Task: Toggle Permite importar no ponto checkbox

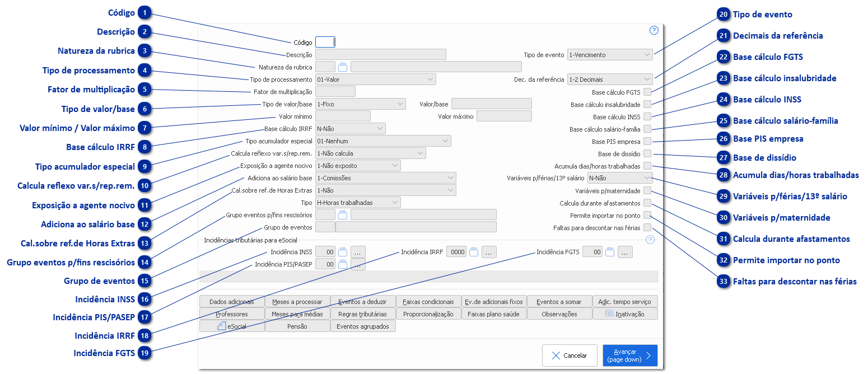Action: (647, 215)
